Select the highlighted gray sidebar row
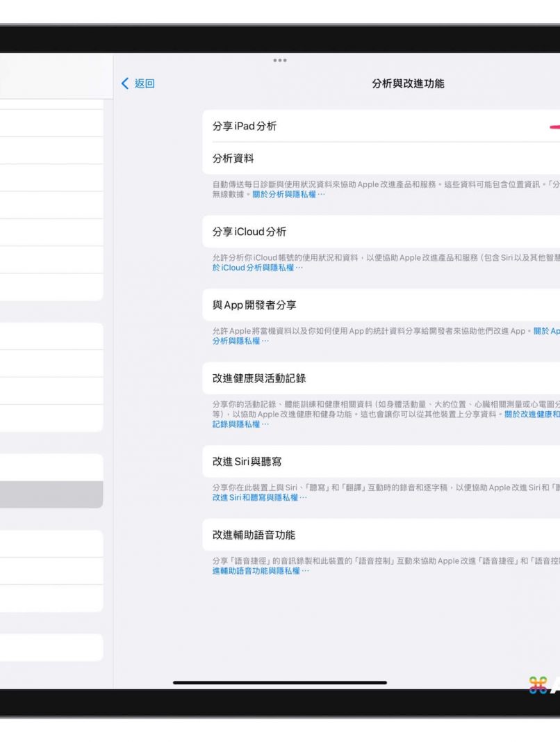560x742 pixels. click(51, 494)
